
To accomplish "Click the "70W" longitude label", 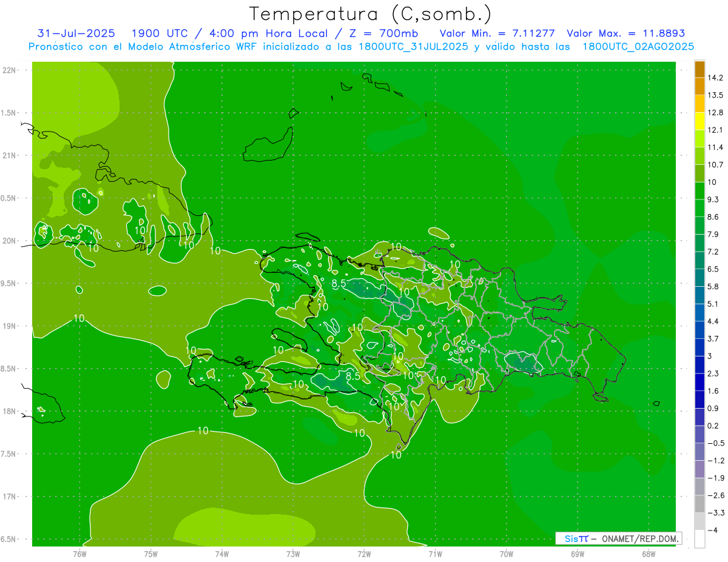I will pos(507,554).
